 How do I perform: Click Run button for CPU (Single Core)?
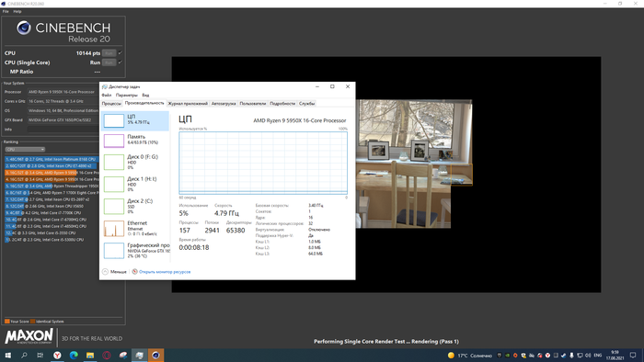coord(109,62)
